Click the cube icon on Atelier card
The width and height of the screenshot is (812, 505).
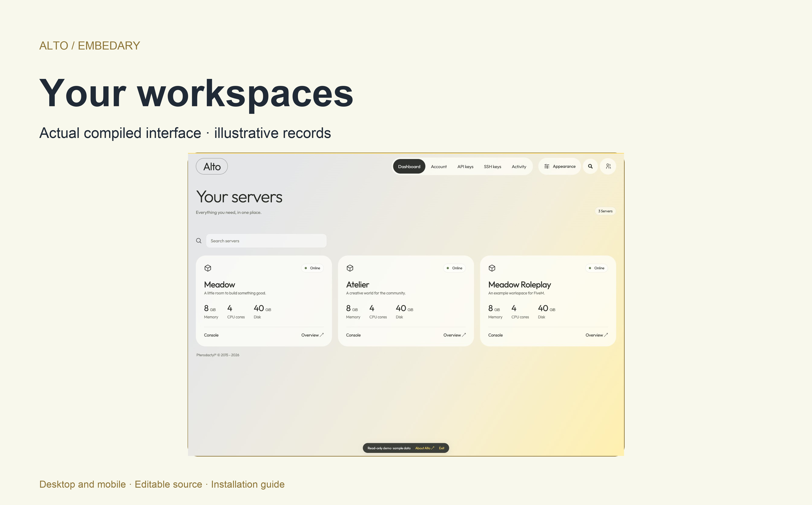coord(350,268)
